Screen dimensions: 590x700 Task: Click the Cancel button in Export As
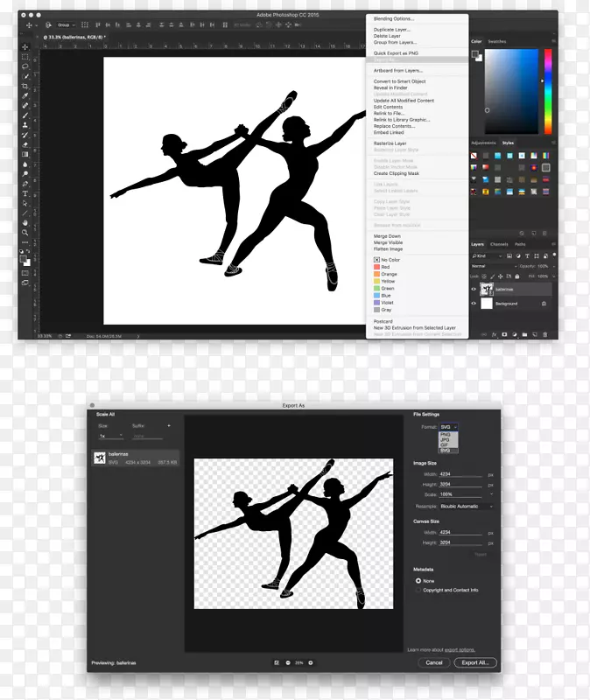tap(433, 663)
